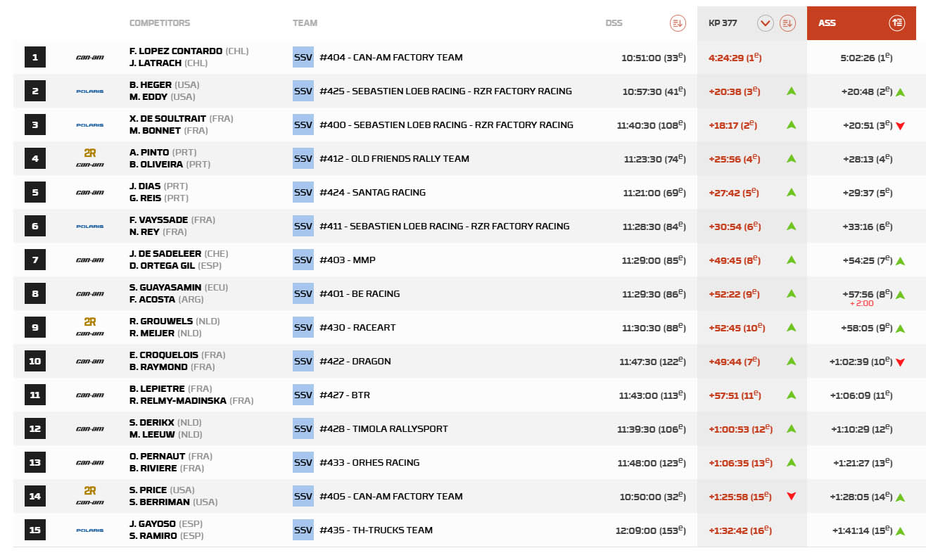
Task: Click the Polaris logo in row 2
Action: (x=89, y=91)
